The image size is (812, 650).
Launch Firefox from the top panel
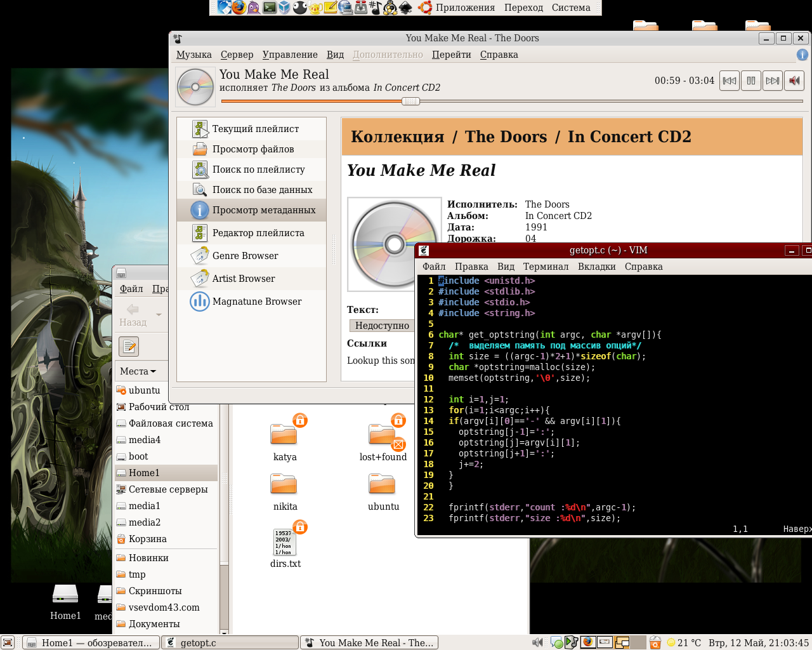pyautogui.click(x=239, y=8)
